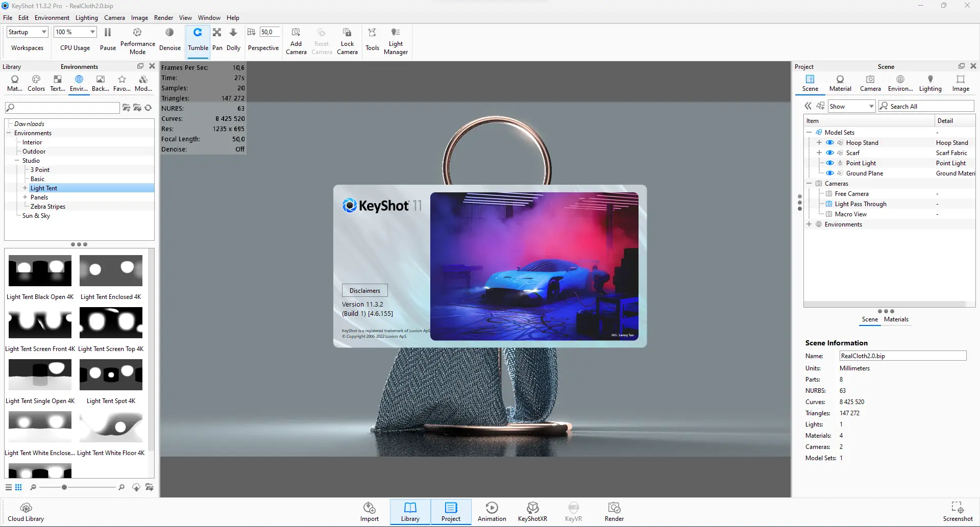Open the Animation timeline
980x527 pixels.
click(492, 512)
